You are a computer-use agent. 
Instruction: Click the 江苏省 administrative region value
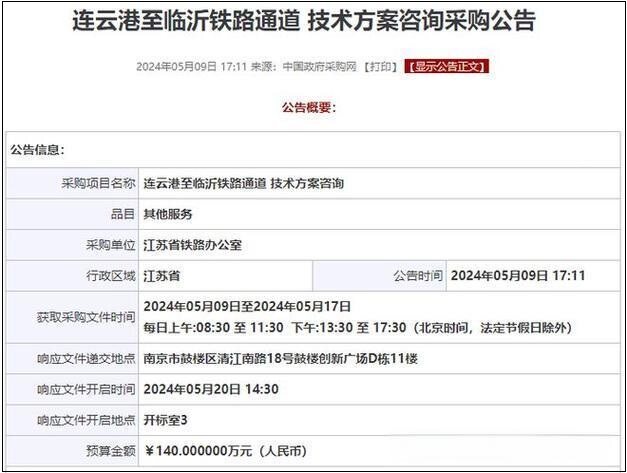(162, 276)
